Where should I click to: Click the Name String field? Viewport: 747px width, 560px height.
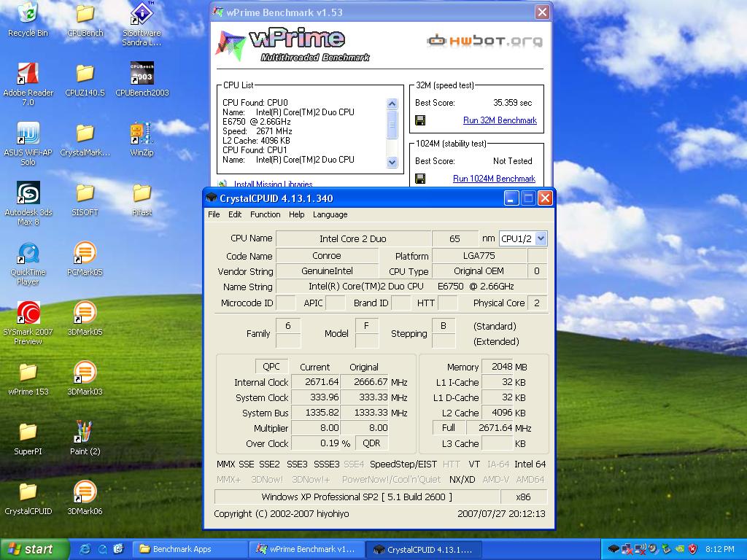[x=411, y=286]
